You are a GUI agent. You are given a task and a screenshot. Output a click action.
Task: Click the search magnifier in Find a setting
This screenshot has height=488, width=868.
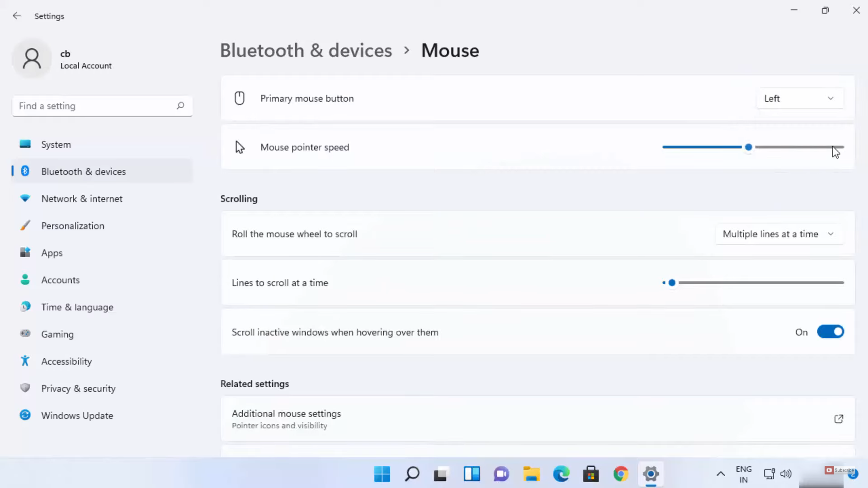pos(180,106)
